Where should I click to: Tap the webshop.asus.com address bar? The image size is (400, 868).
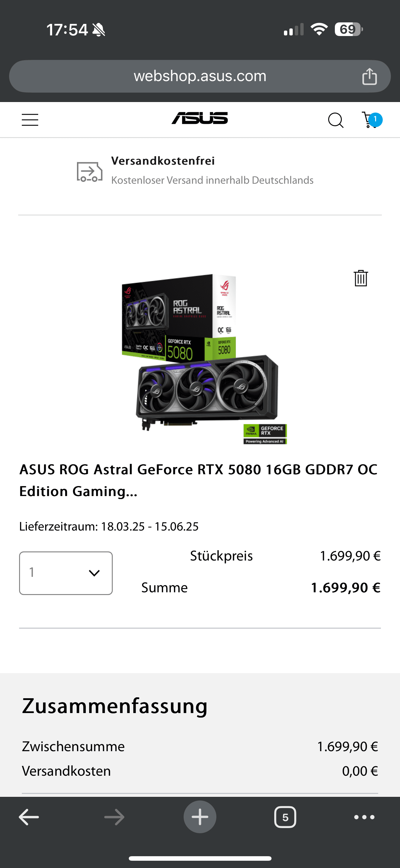[200, 76]
